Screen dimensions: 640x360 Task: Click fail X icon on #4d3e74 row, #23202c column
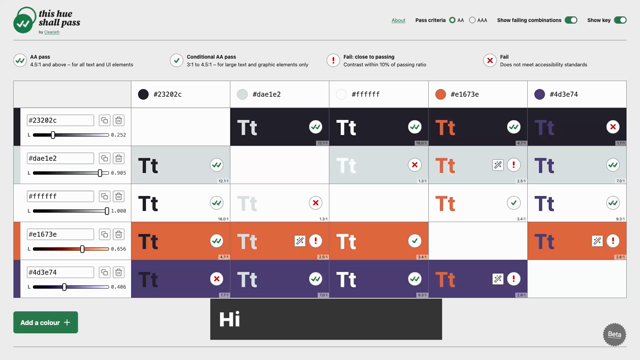pyautogui.click(x=216, y=279)
